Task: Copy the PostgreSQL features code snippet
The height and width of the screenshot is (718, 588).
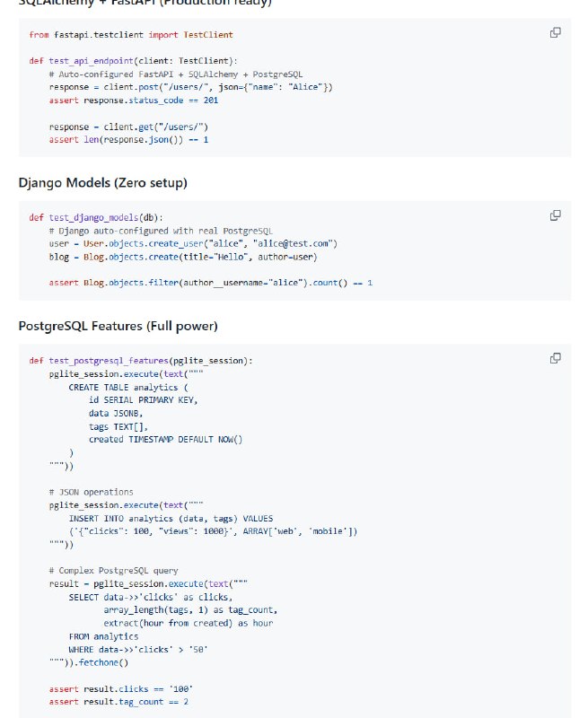Action: point(555,358)
